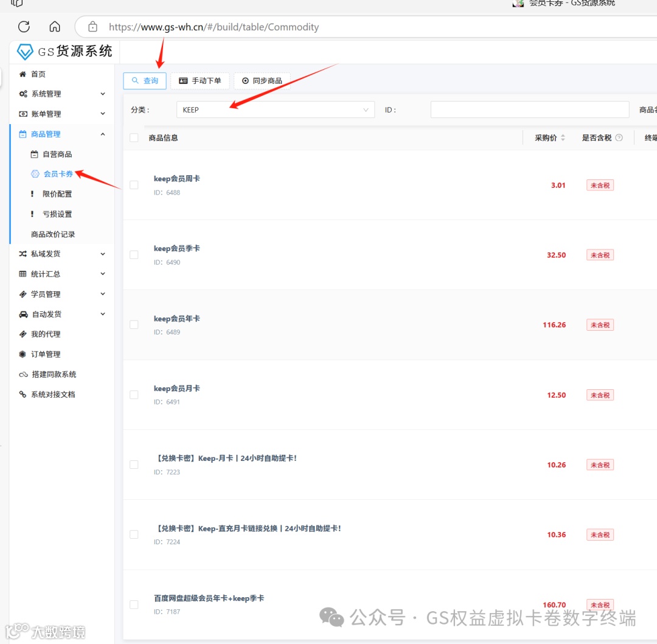This screenshot has height=644, width=657.
Task: Collapse 商品管理 with its up chevron
Action: point(103,134)
